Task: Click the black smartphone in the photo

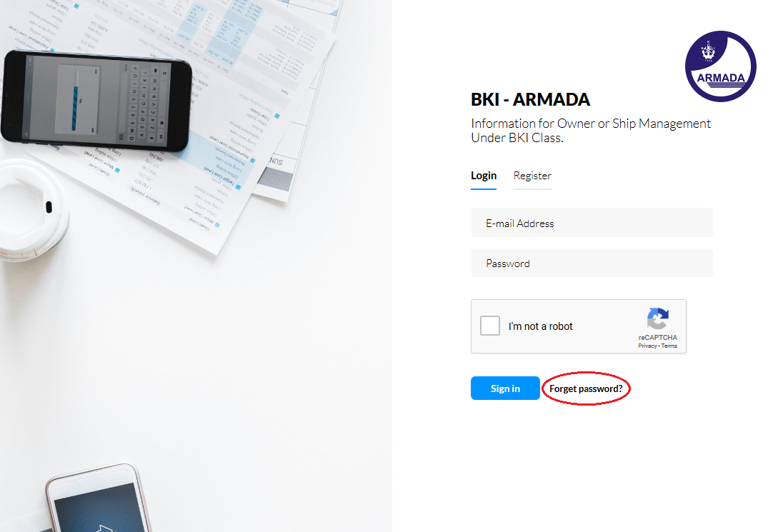Action: click(x=96, y=101)
